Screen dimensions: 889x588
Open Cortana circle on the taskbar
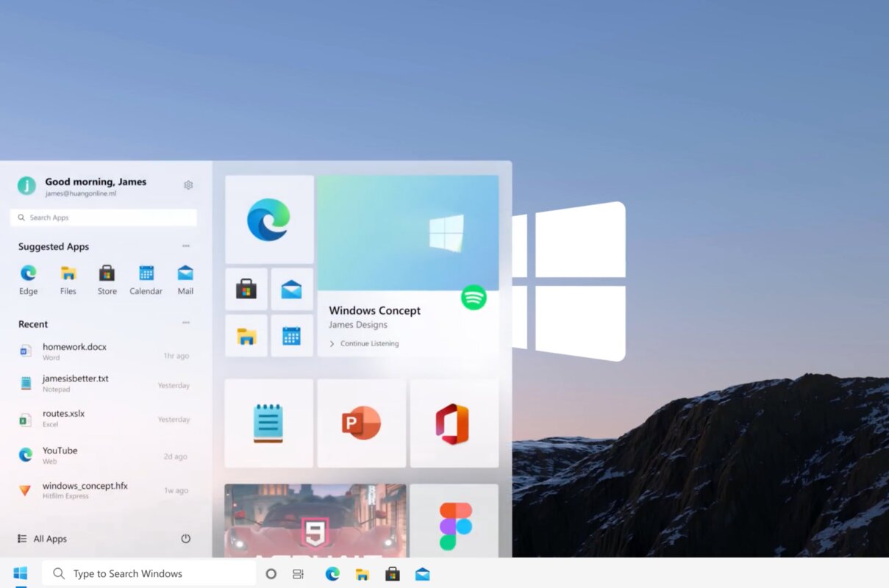[x=271, y=574]
